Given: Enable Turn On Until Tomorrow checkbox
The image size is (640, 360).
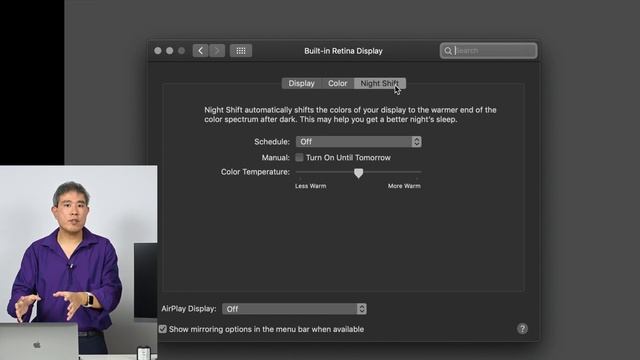Looking at the screenshot, I should point(299,158).
